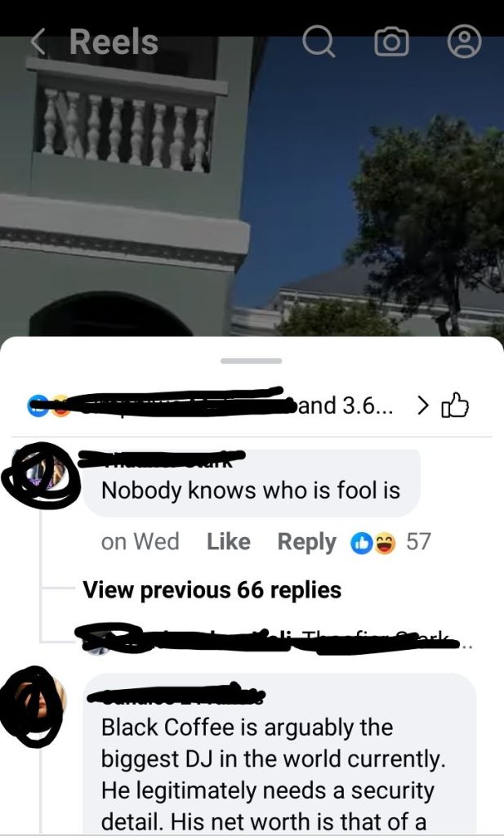Open search with the magnifying glass icon
This screenshot has width=504, height=837.
click(319, 42)
